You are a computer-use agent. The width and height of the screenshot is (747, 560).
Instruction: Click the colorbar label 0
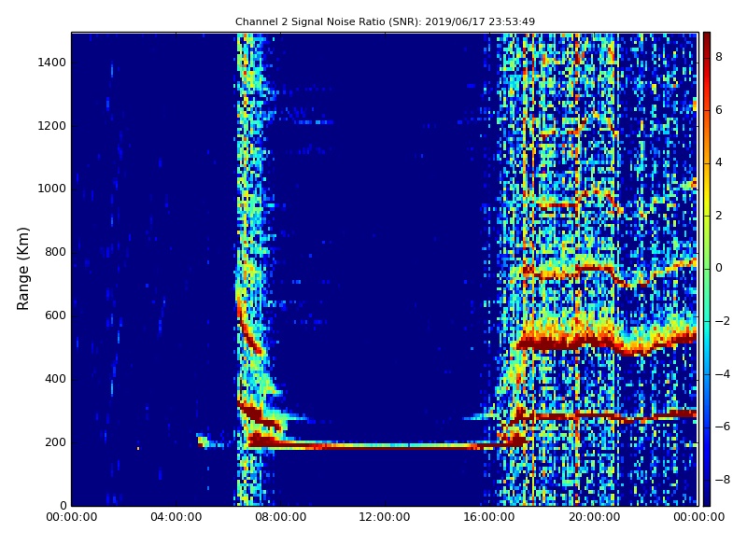pos(719,268)
